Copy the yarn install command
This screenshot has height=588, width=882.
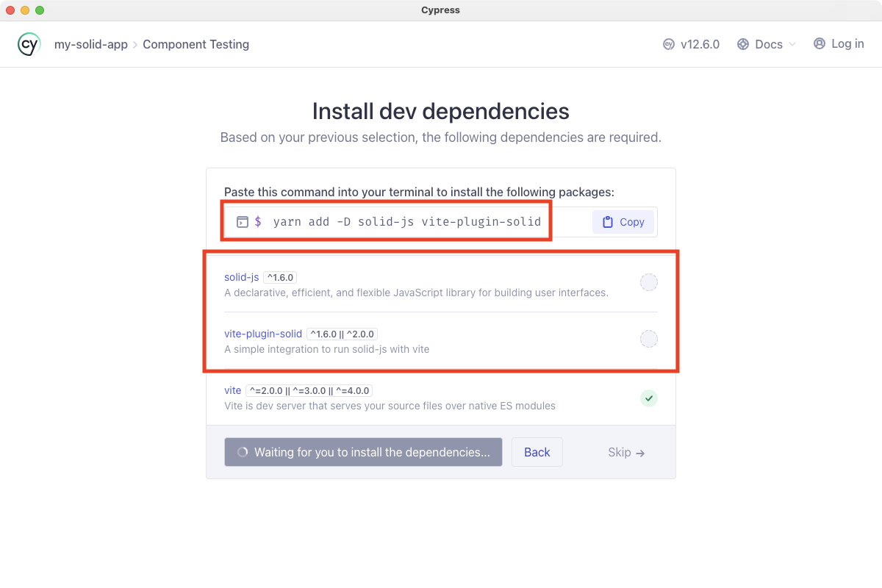[x=623, y=221]
